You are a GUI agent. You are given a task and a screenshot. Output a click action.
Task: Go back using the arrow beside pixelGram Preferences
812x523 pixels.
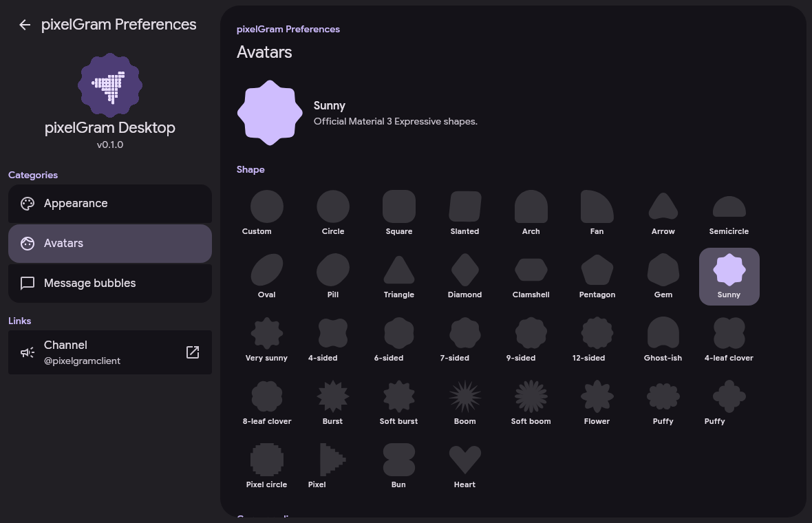pos(24,25)
